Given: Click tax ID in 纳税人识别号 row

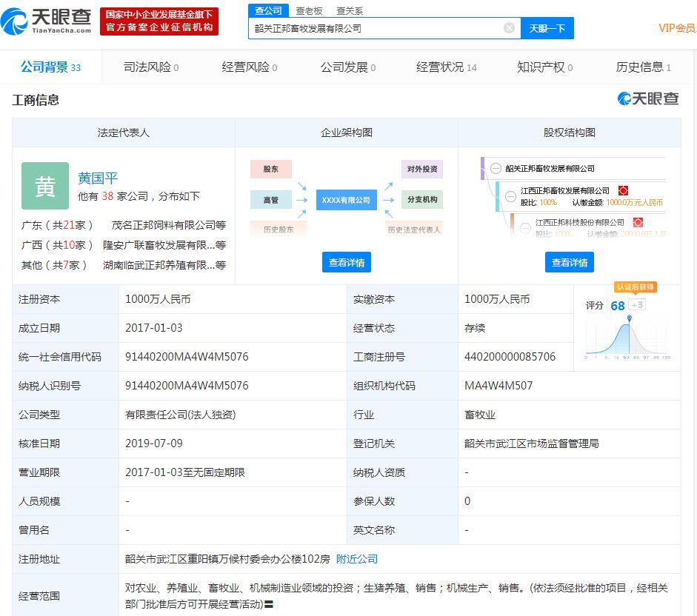Looking at the screenshot, I should coord(187,385).
